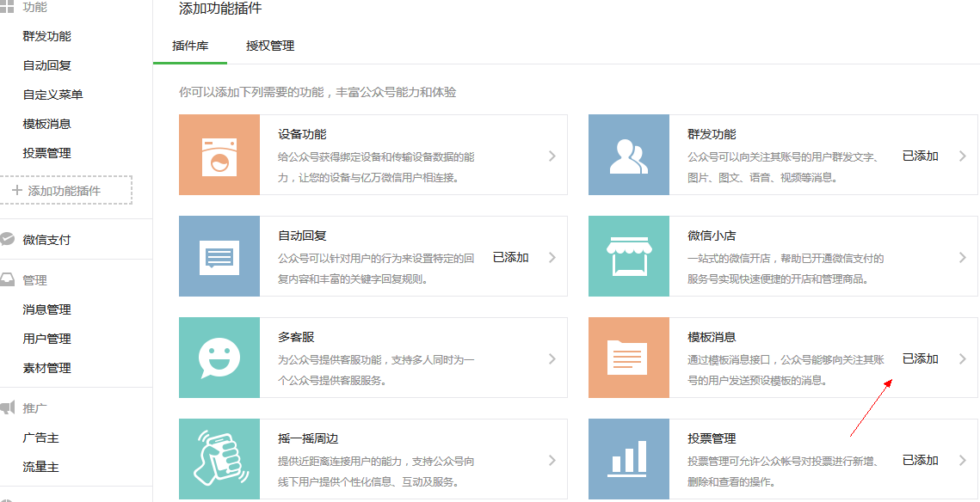Click the 推广 section header in sidebar
This screenshot has height=502, width=980.
(35, 408)
